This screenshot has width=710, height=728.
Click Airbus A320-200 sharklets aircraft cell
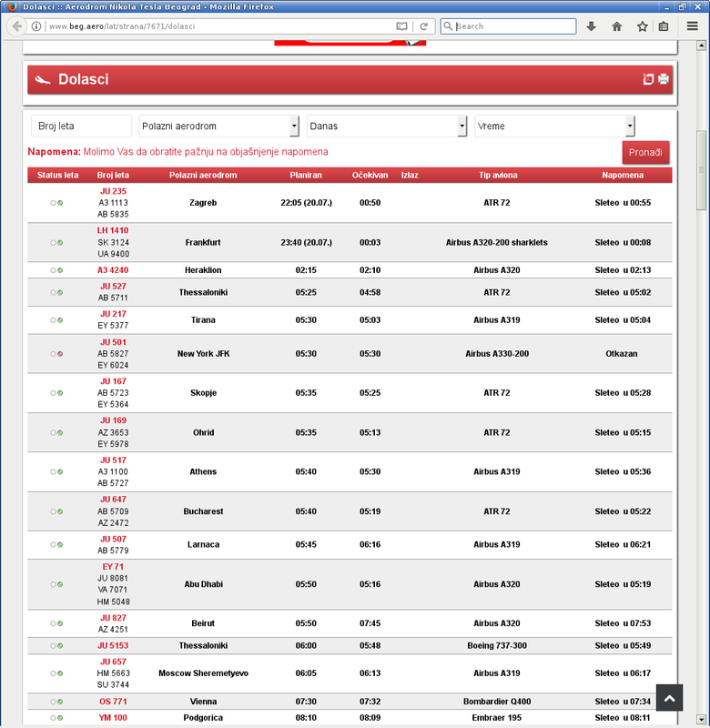497,242
